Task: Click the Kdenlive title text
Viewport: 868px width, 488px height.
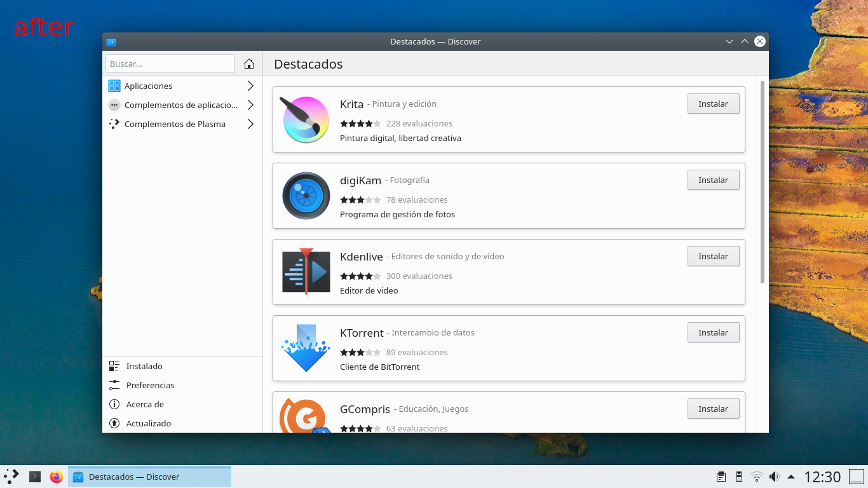Action: point(362,257)
